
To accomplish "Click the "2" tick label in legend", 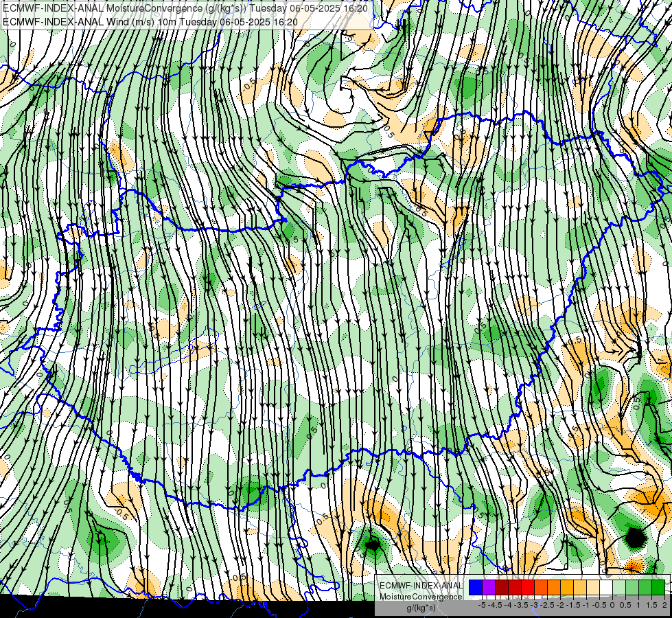I will (664, 605).
